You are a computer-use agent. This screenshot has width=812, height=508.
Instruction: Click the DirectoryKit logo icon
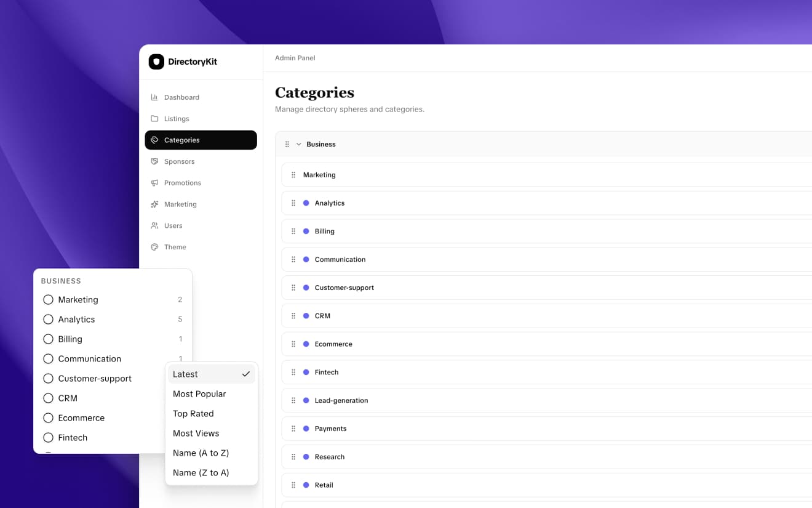coord(156,62)
